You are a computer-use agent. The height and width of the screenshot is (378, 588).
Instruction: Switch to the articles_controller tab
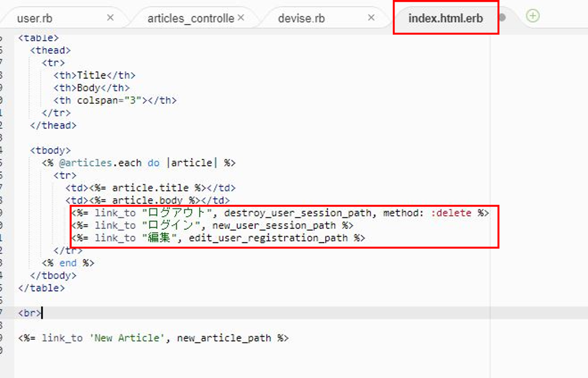coord(191,19)
